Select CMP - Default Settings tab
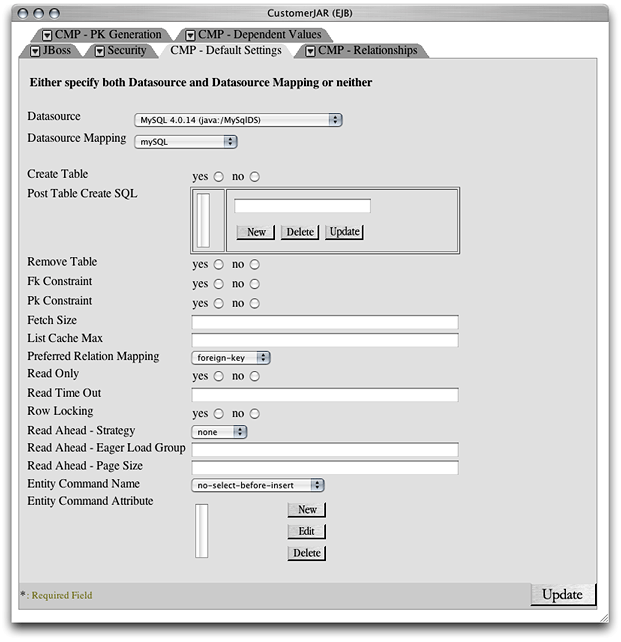 pos(226,50)
